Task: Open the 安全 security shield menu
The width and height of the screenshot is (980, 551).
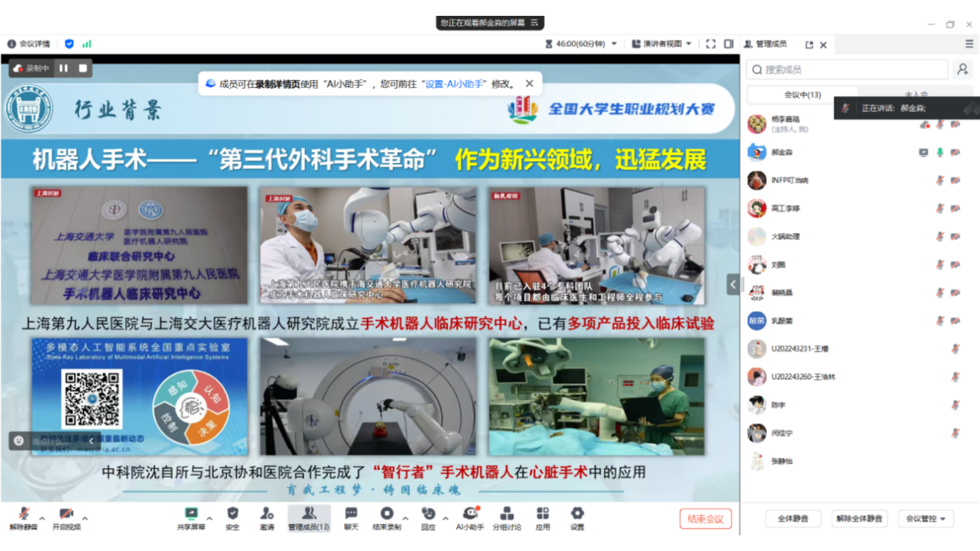Action: [233, 518]
